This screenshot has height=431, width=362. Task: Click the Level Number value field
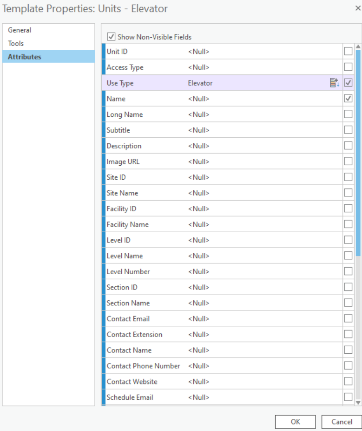[x=264, y=271]
